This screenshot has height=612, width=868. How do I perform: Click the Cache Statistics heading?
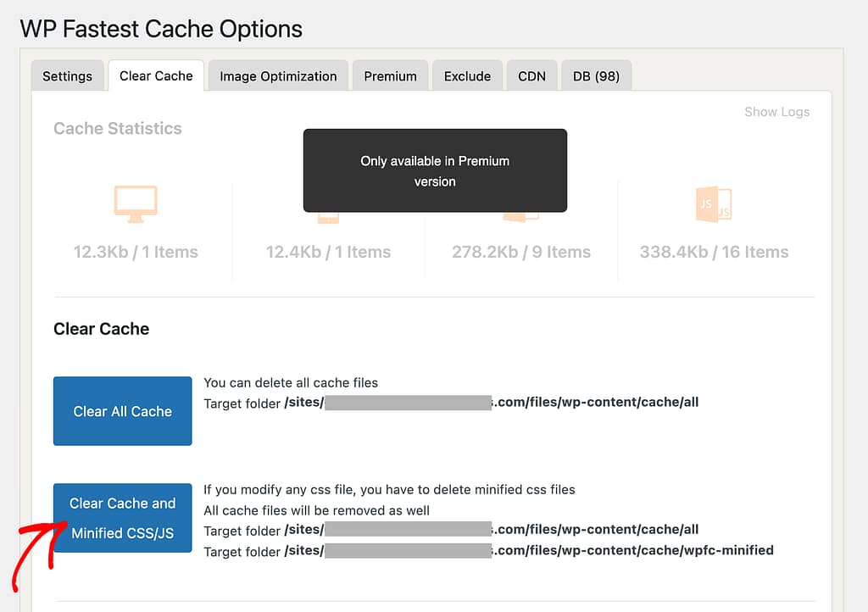pos(117,128)
